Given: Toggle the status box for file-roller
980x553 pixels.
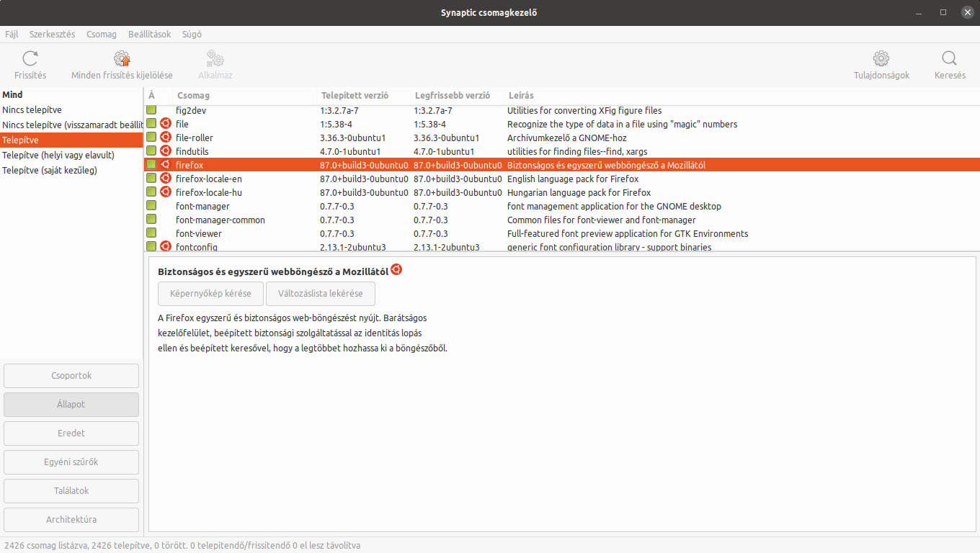Looking at the screenshot, I should tap(151, 138).
